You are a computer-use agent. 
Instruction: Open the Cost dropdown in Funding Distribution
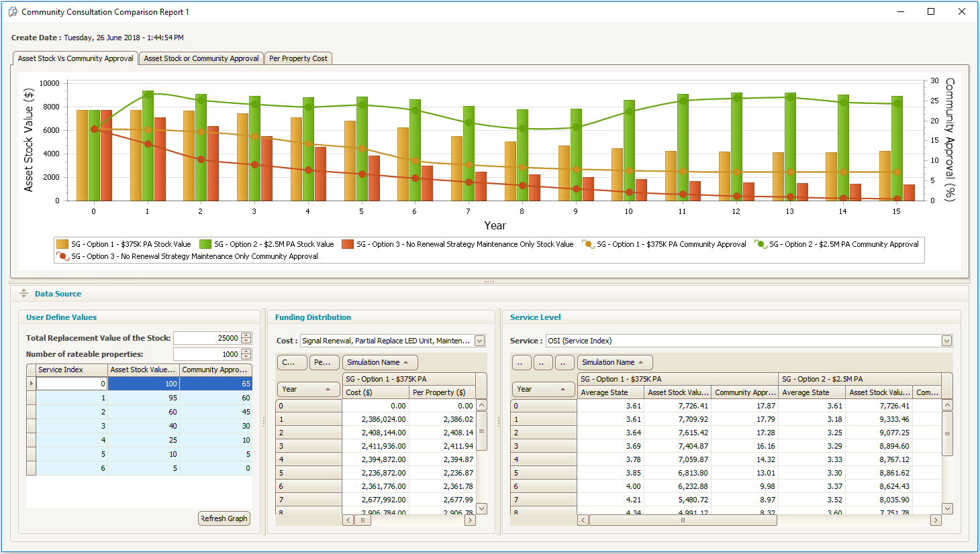coord(479,341)
